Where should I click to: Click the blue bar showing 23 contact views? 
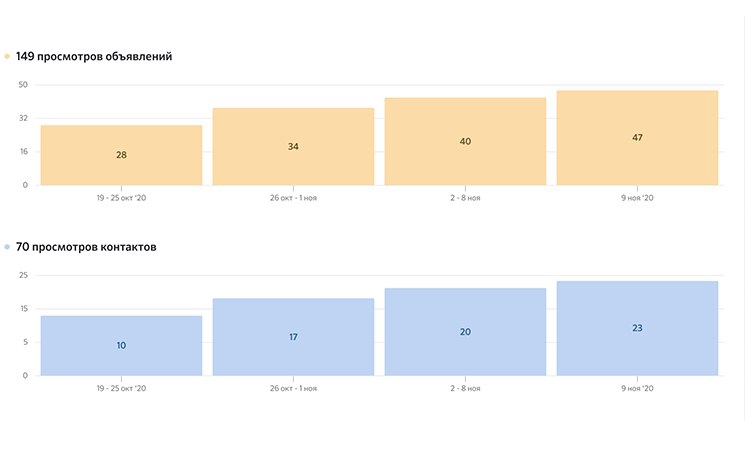coord(637,329)
